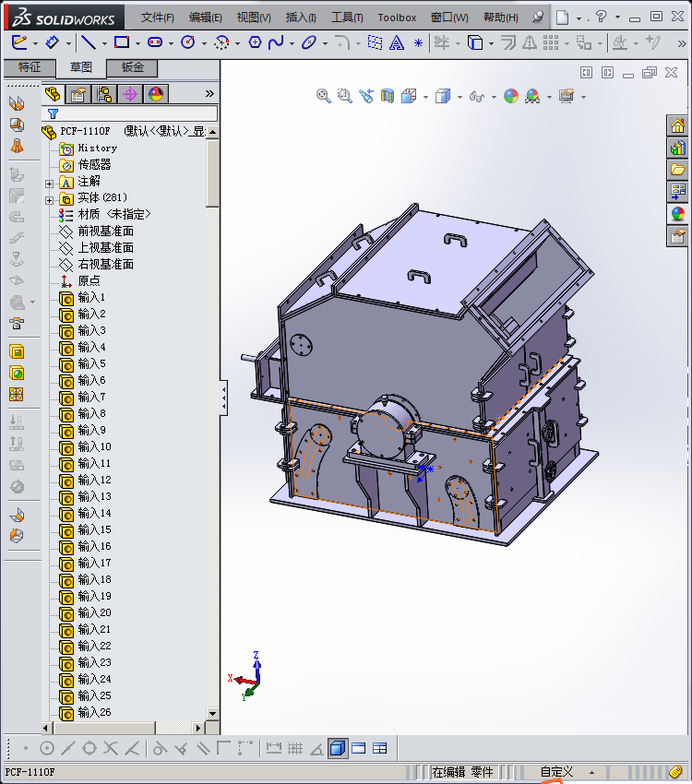The width and height of the screenshot is (692, 784).
Task: Select the Line sketch tool
Action: point(89,42)
